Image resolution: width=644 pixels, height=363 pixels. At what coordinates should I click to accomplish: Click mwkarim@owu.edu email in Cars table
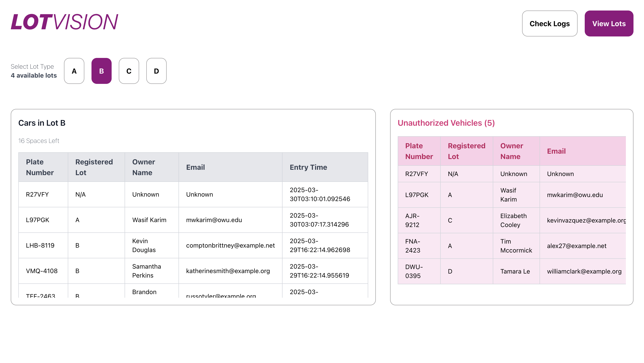point(214,220)
